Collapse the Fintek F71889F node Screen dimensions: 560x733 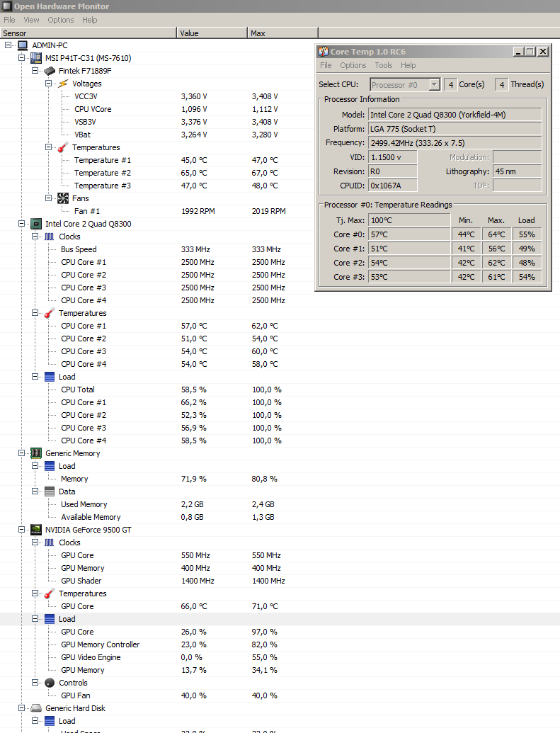click(35, 71)
